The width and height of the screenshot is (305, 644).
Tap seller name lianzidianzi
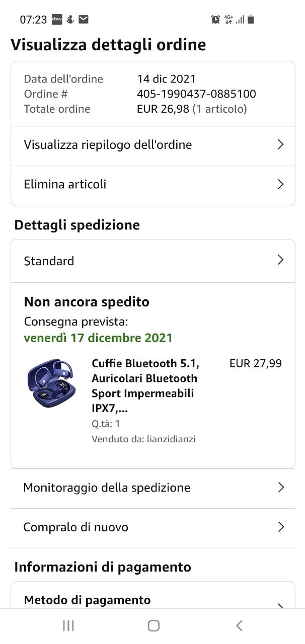pyautogui.click(x=171, y=439)
